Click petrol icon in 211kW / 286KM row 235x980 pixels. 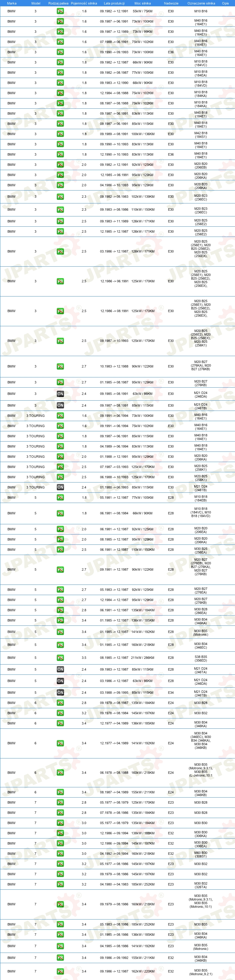click(60, 658)
